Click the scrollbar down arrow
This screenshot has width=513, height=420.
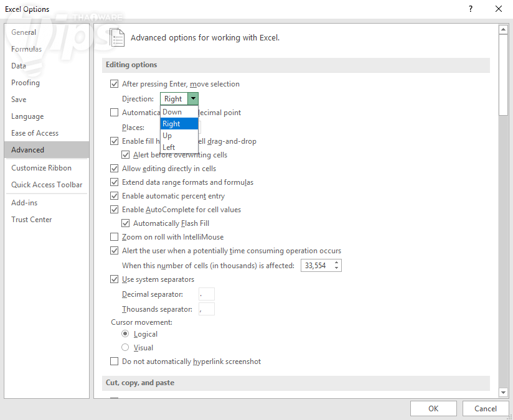(x=503, y=392)
